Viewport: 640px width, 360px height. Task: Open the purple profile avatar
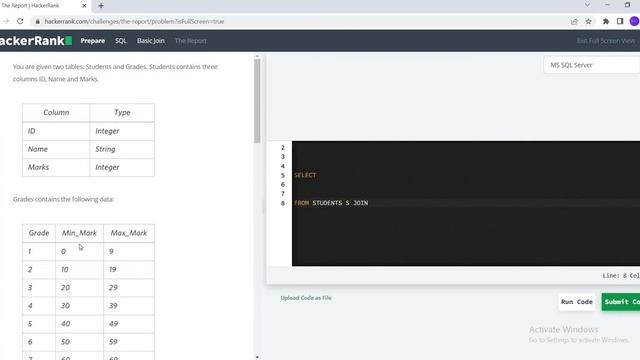[x=634, y=21]
